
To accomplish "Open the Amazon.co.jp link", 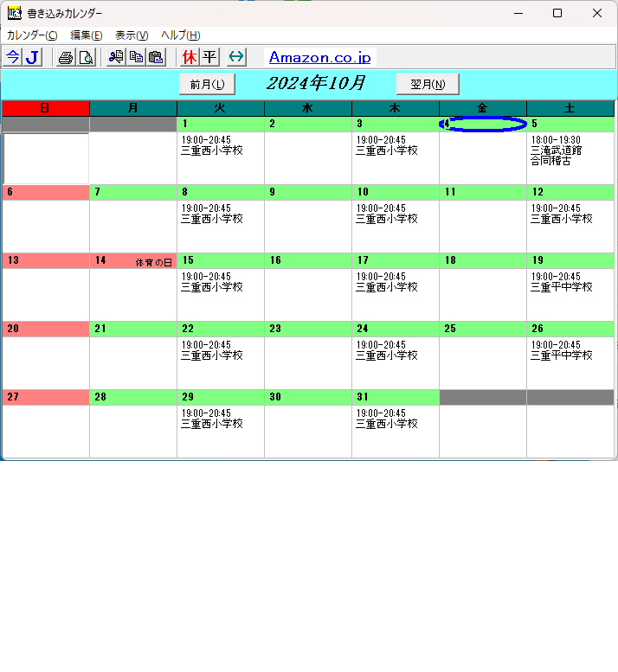I will pos(319,58).
